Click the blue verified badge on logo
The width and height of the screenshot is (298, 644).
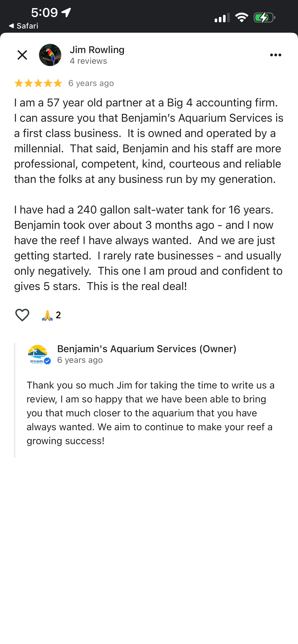pyautogui.click(x=47, y=361)
